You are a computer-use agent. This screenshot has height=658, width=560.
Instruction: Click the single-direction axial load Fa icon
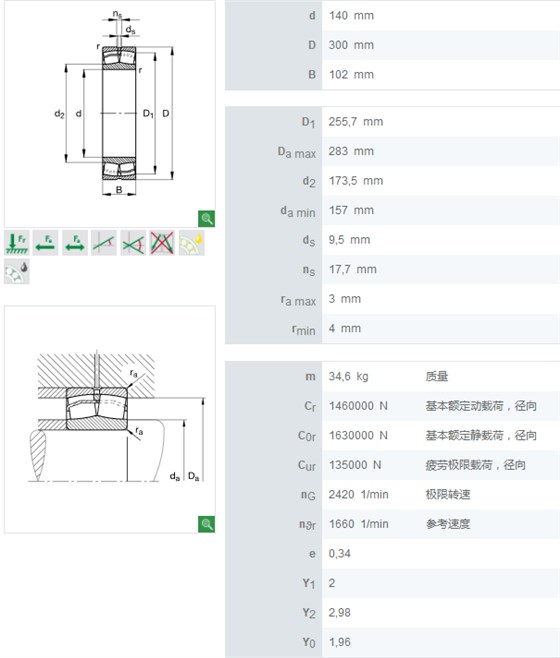click(45, 243)
